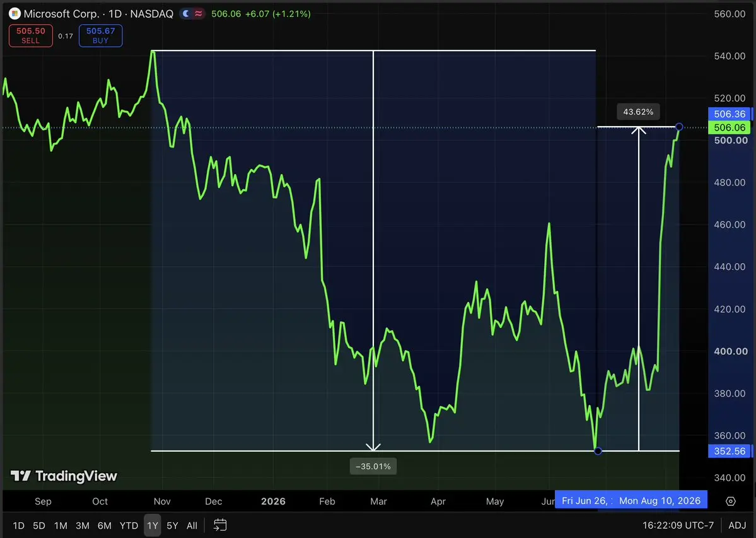
Task: Click the 560.00 price axis label
Action: click(x=730, y=14)
